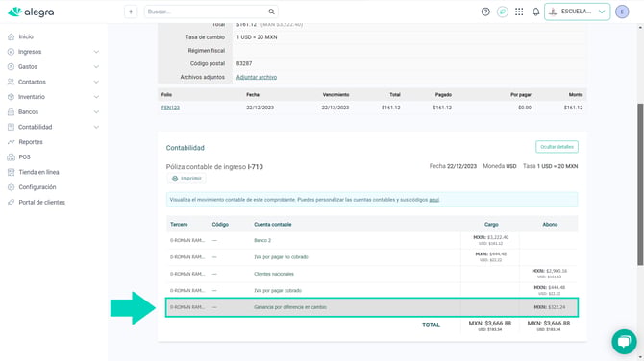The height and width of the screenshot is (361, 644).
Task: Click the Código postal value 83287
Action: [x=244, y=63]
